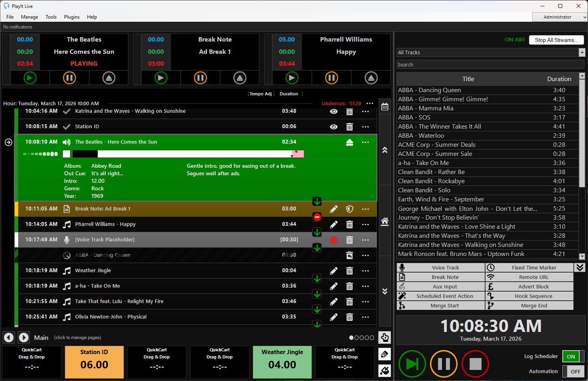Click shield icon on Ad Break 1
588x381 pixels.
point(349,209)
